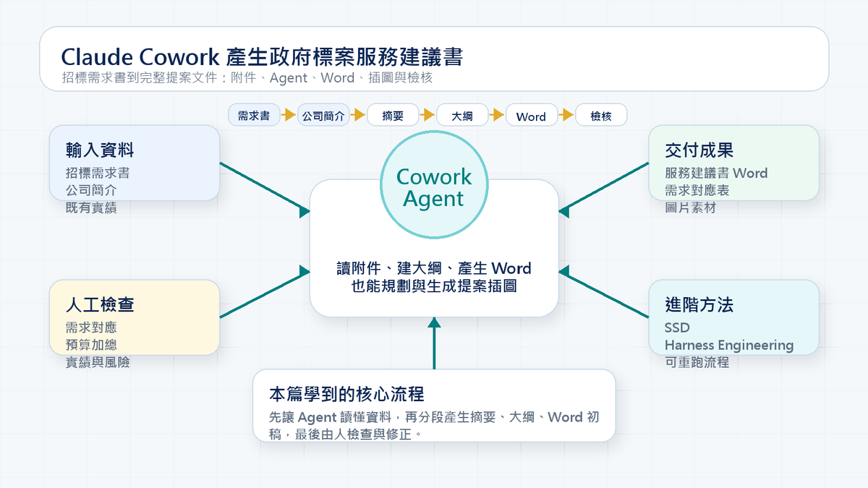Click the subtitle starting with 招標需求書到完整提案文件

[247, 77]
